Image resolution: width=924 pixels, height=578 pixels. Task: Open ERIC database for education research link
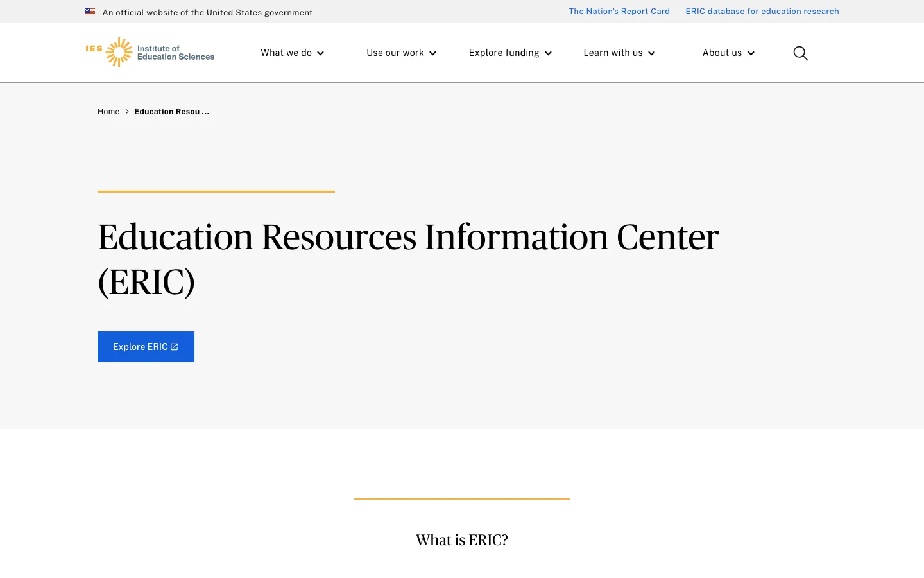[x=762, y=12]
